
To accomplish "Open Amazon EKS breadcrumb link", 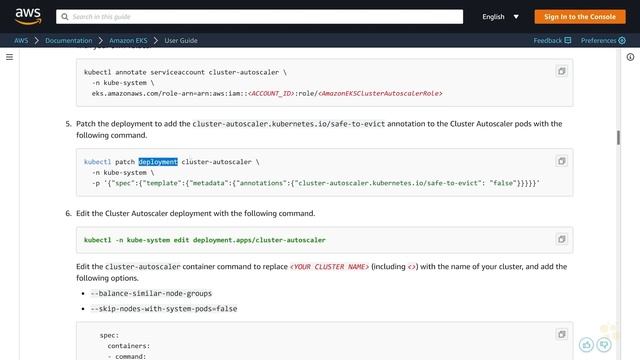I will [x=128, y=40].
